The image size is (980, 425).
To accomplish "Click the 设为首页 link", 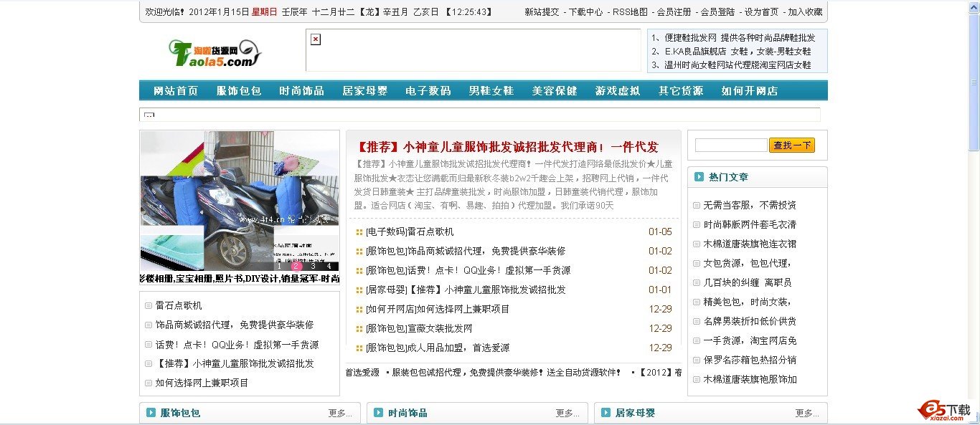I will coord(762,12).
